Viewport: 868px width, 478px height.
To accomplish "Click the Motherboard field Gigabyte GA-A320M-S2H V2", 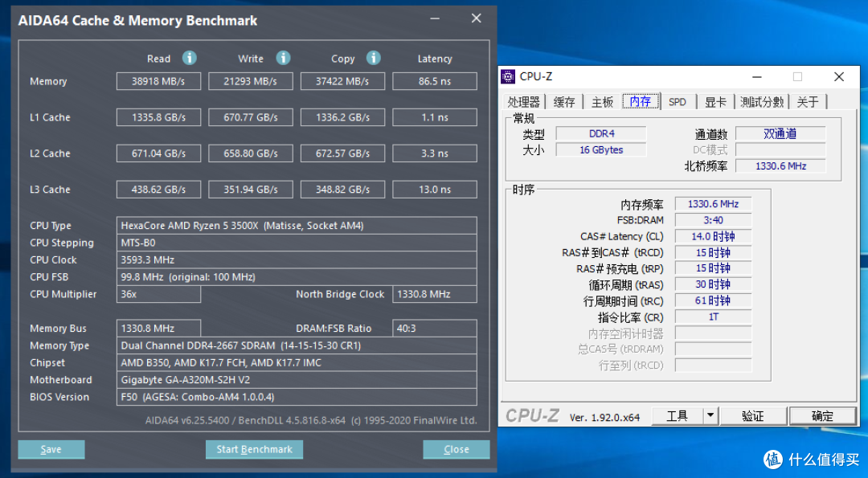I will pyautogui.click(x=297, y=379).
